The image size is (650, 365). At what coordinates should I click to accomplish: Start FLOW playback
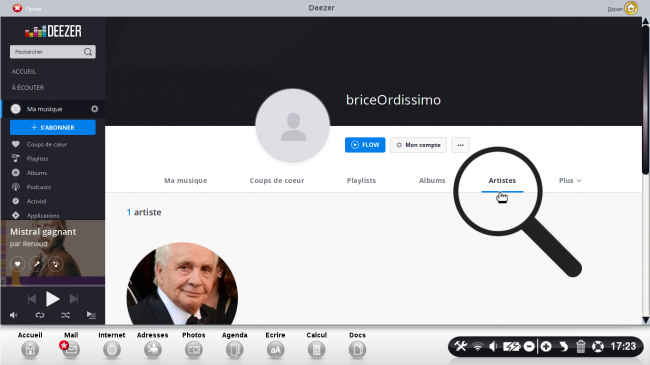[365, 145]
